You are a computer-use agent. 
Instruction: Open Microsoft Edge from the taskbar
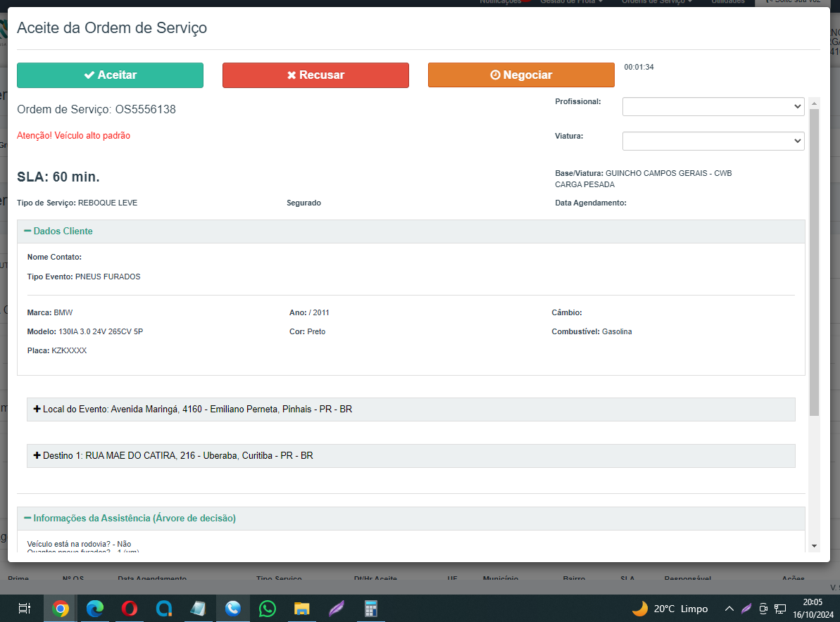click(95, 609)
